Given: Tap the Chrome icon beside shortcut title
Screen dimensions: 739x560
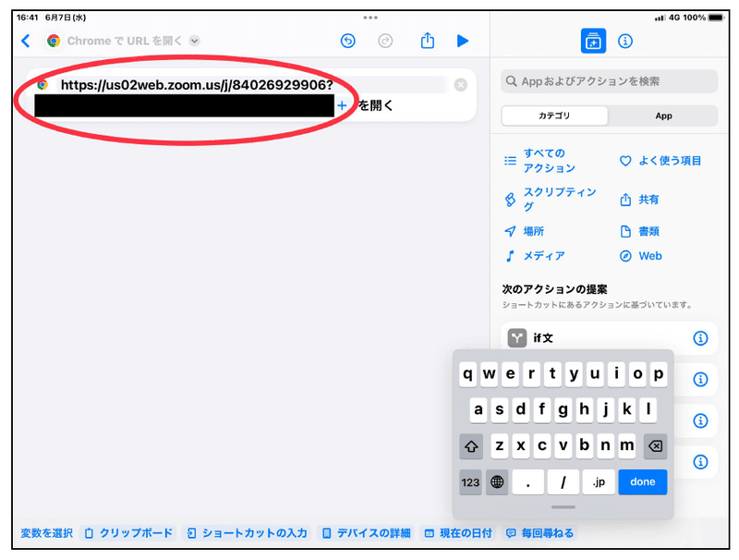Looking at the screenshot, I should [x=54, y=41].
